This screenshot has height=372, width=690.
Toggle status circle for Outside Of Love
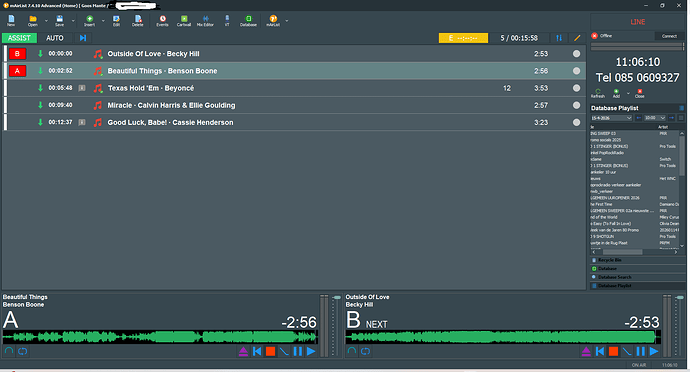pyautogui.click(x=576, y=54)
